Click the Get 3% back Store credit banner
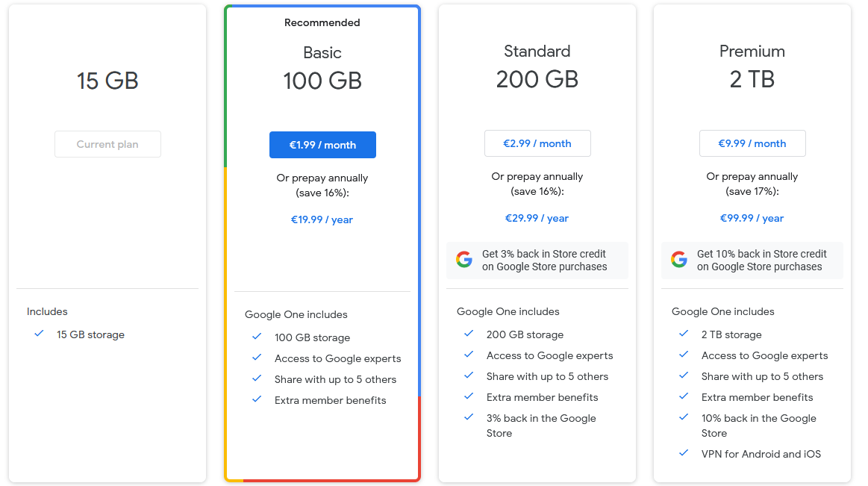 tap(544, 260)
